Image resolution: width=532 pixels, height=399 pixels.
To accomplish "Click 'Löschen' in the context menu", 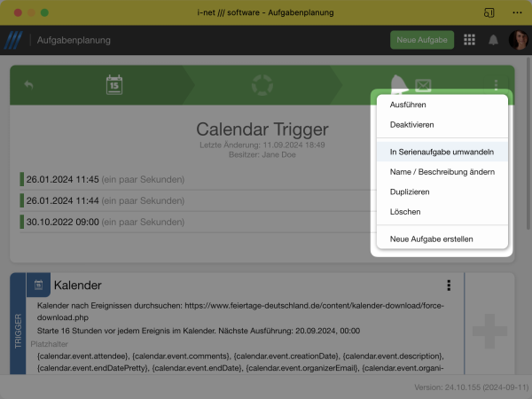I will pos(405,212).
